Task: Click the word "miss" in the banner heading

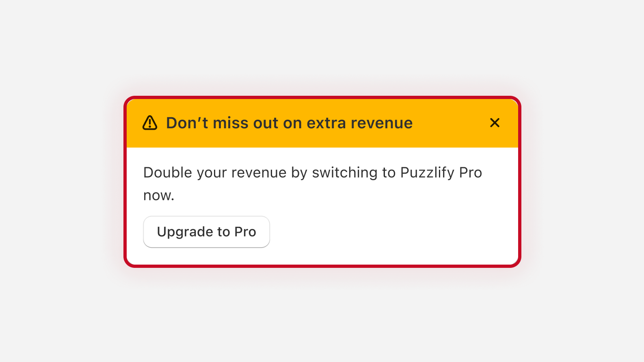Action: click(231, 123)
